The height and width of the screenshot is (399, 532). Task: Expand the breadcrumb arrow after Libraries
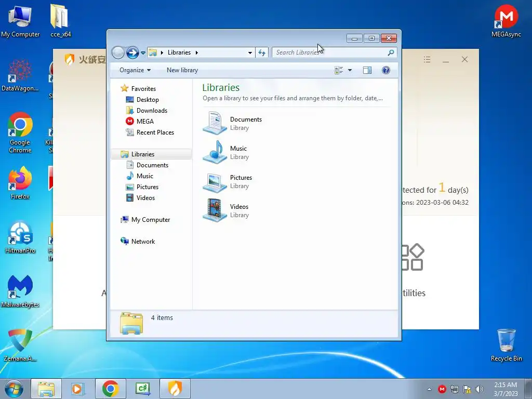(196, 52)
